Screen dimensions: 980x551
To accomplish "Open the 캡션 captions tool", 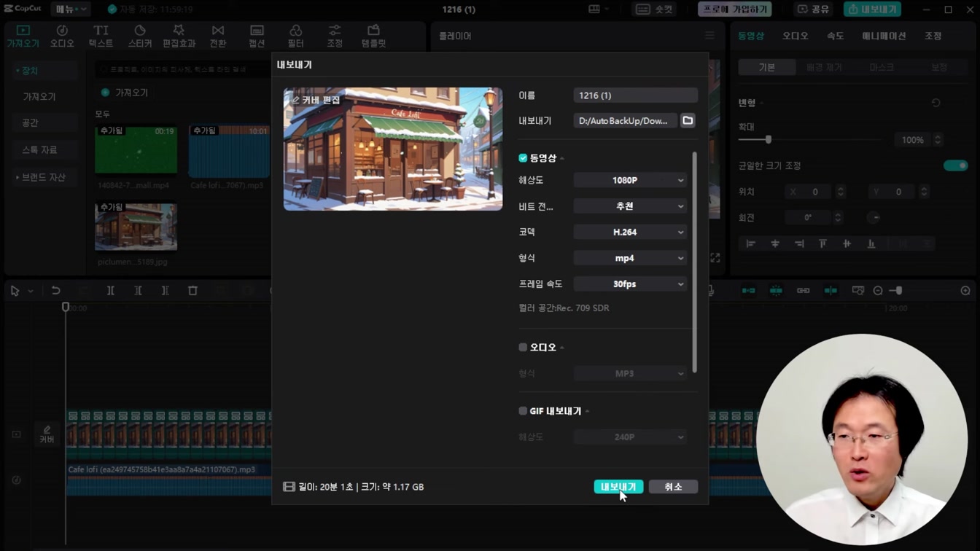I will [257, 36].
